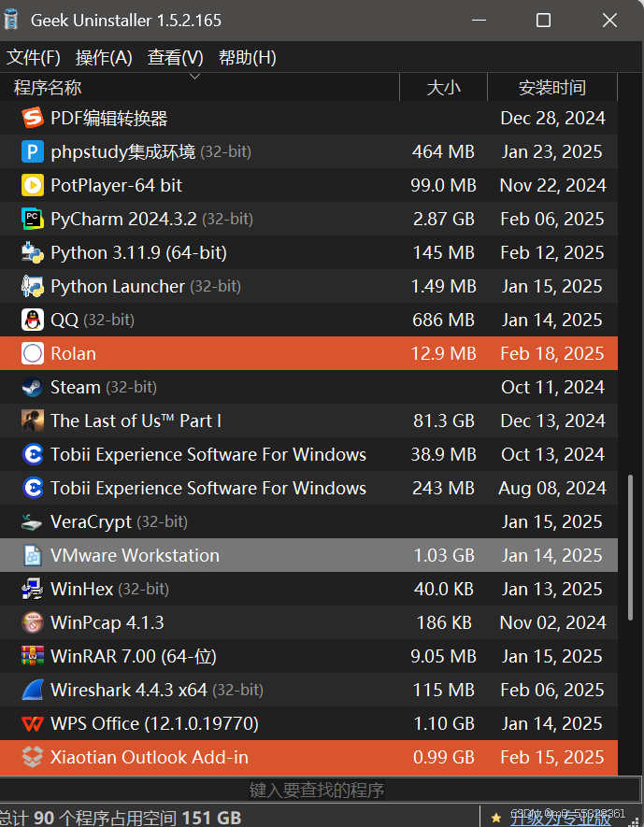Image resolution: width=644 pixels, height=827 pixels.
Task: Click the VeraCrypt drive icon
Action: [x=33, y=522]
